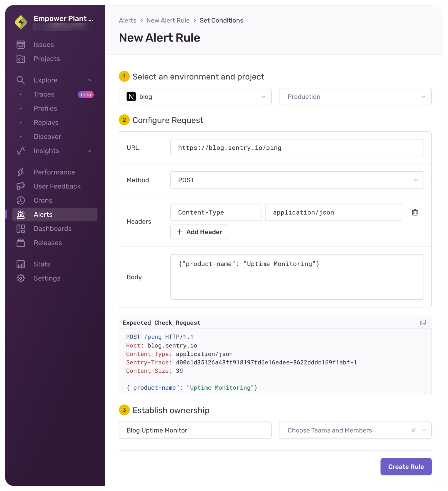Click the User Feedback megaphone icon
448x491 pixels.
[x=21, y=186]
